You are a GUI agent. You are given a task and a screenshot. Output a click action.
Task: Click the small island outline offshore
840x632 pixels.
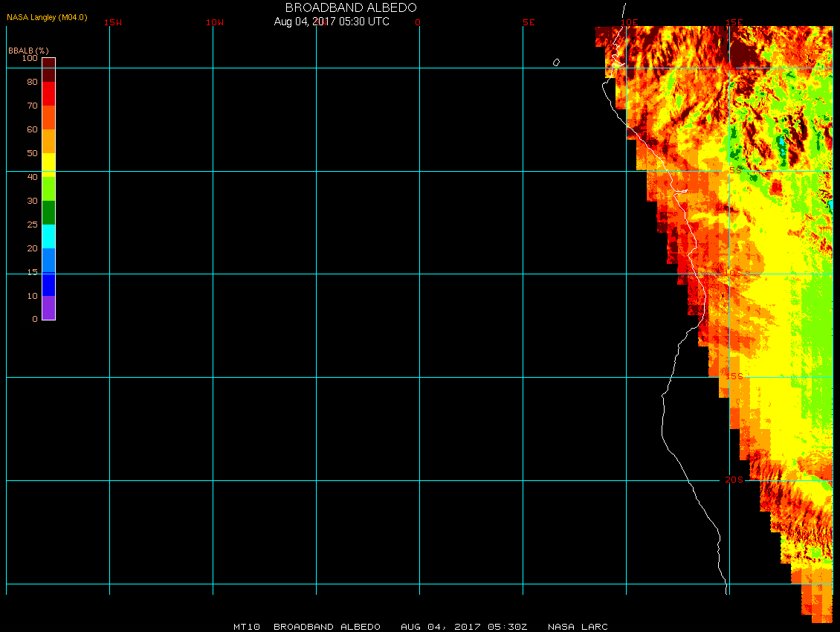point(556,62)
